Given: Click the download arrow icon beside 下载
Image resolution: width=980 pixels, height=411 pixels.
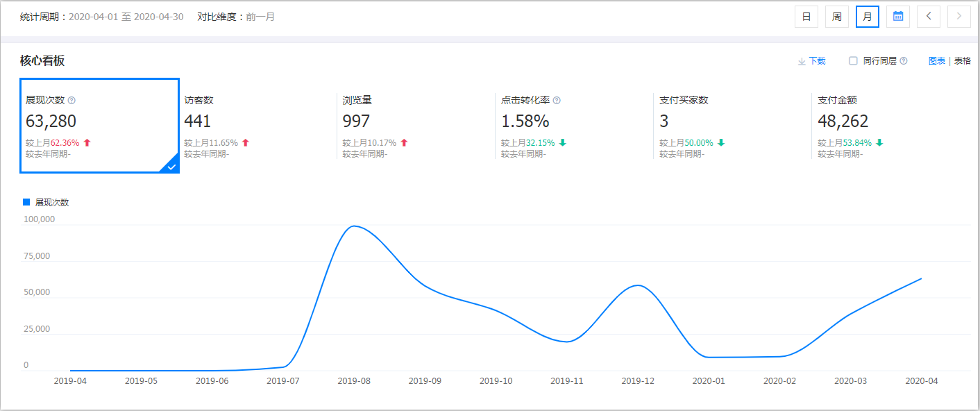Looking at the screenshot, I should pos(800,61).
